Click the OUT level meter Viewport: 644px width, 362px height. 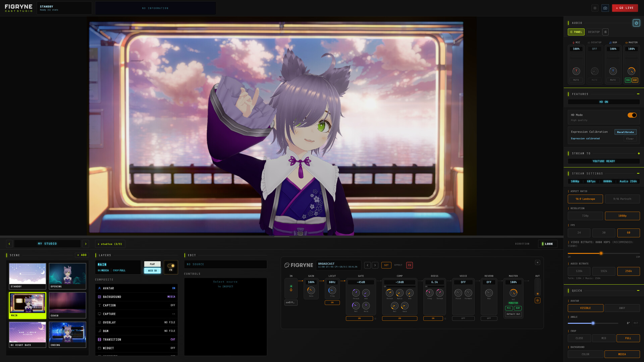coord(537,287)
